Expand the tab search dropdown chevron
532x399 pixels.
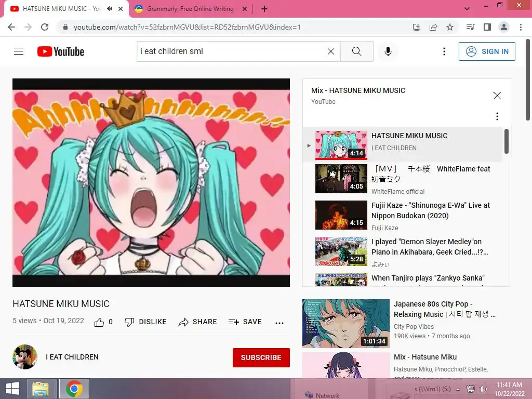pyautogui.click(x=467, y=9)
